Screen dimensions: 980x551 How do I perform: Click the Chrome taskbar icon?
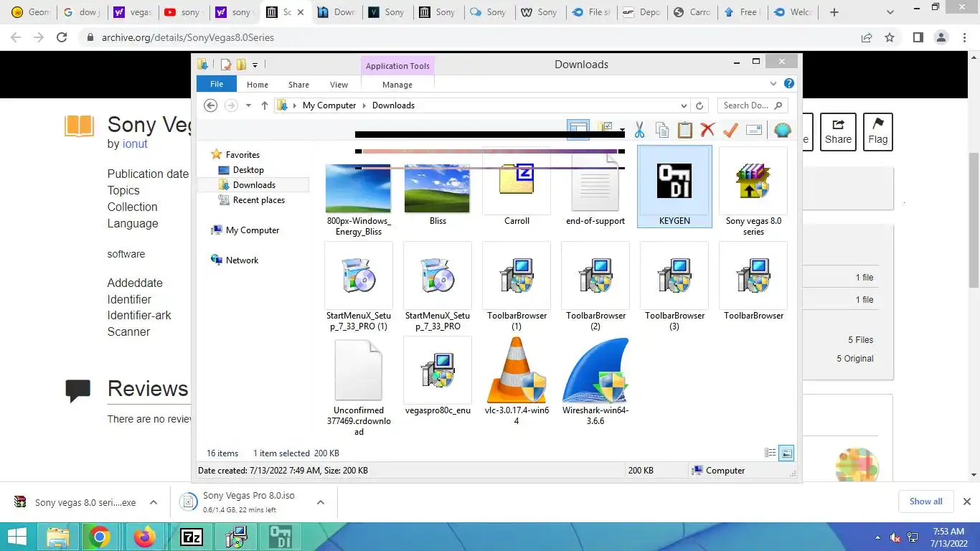pyautogui.click(x=100, y=537)
